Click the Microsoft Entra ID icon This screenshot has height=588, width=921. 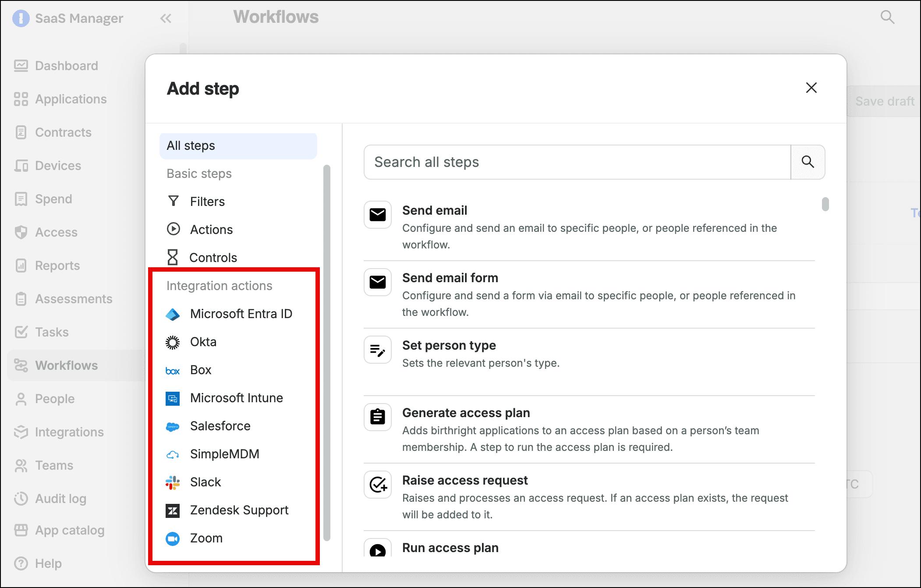point(173,314)
